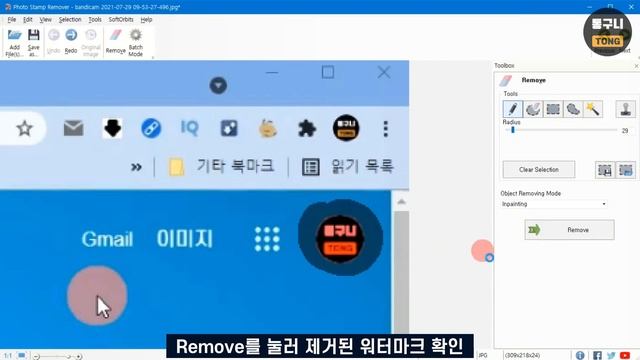
Task: Open the YouTube icon in status bar
Action: coord(625,355)
